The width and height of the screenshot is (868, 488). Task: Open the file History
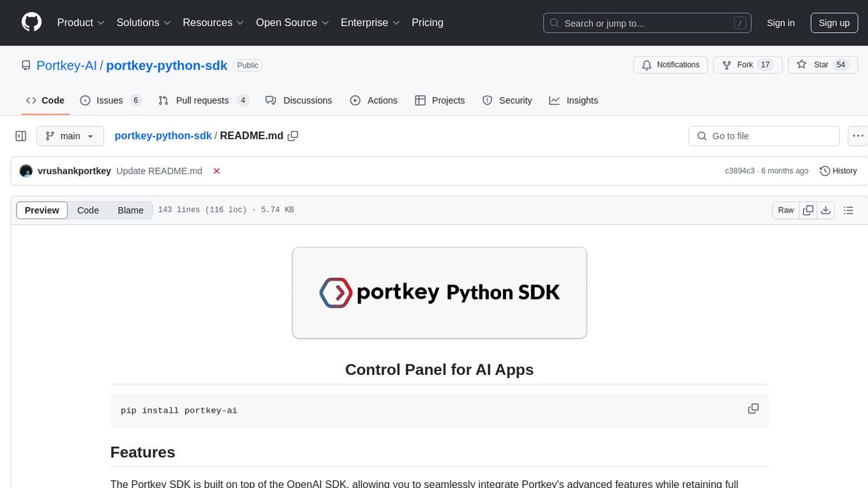[x=838, y=171]
